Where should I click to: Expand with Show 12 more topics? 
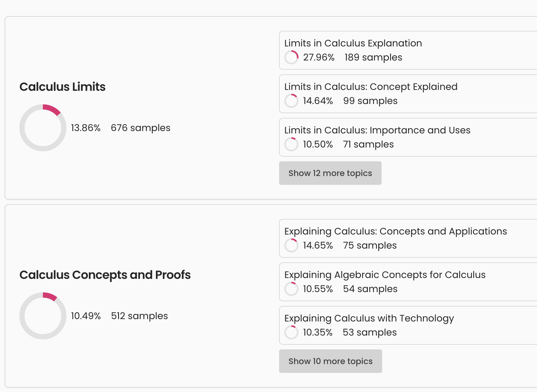click(330, 173)
